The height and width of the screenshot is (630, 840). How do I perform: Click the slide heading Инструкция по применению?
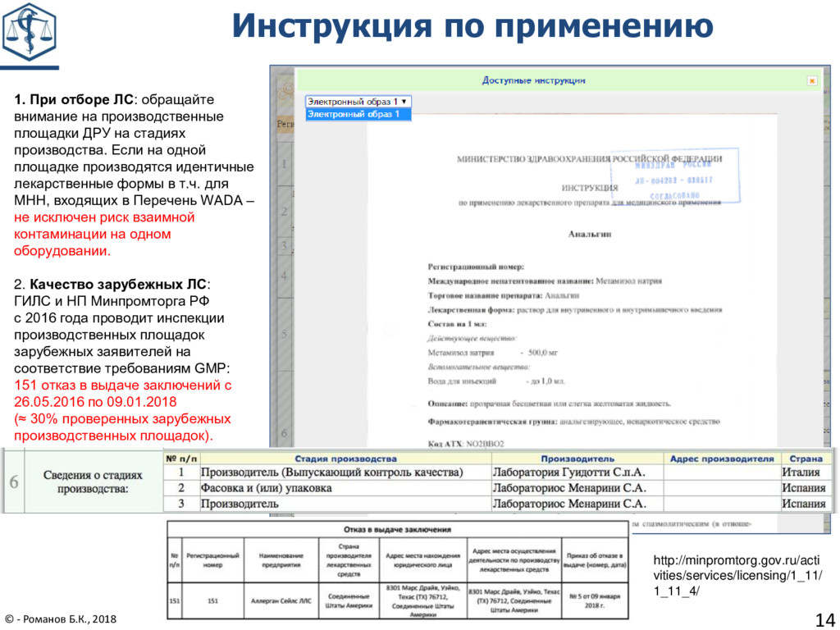(x=472, y=25)
